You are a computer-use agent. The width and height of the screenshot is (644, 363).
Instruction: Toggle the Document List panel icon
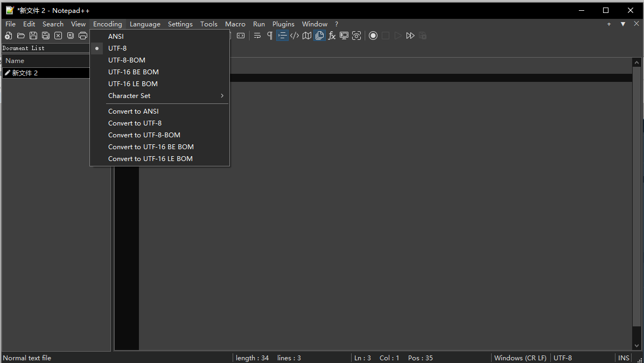[x=319, y=36]
